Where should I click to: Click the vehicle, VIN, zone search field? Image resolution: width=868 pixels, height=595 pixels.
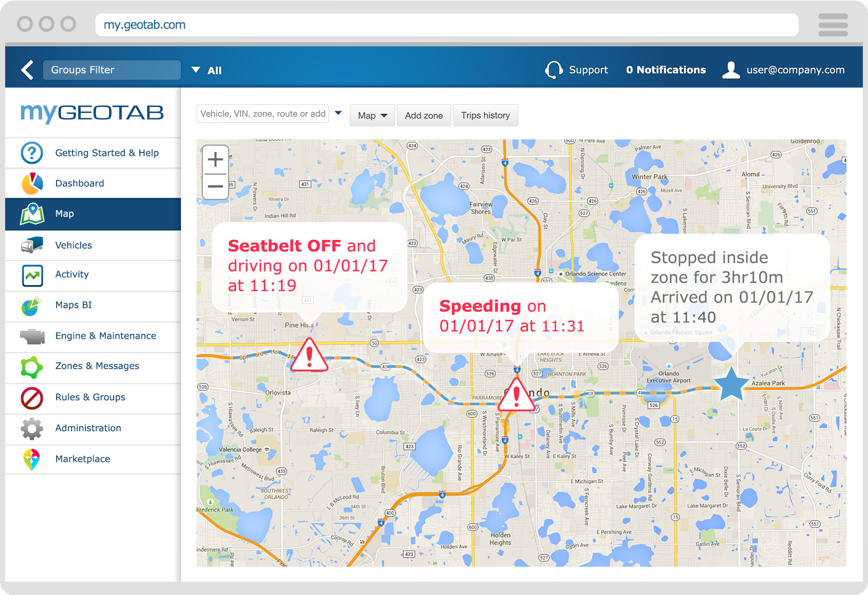[263, 114]
